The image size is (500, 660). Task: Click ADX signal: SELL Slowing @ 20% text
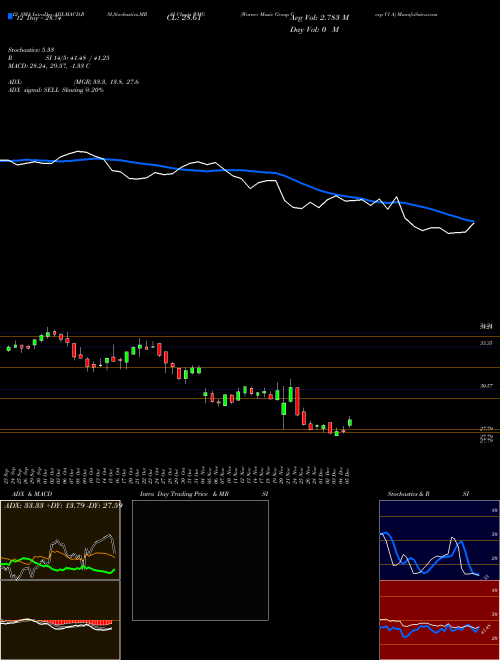[x=56, y=90]
